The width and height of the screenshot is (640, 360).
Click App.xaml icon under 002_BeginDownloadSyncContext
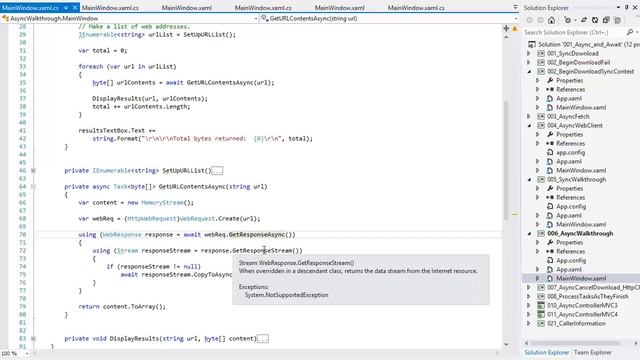click(x=550, y=98)
